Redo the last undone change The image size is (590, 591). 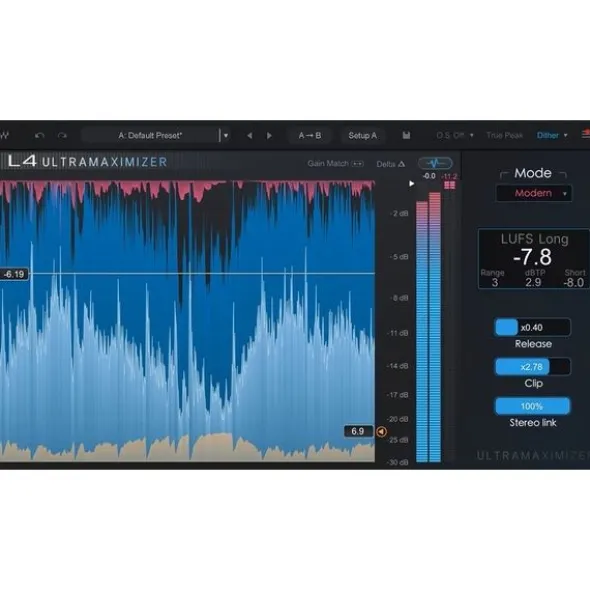[x=62, y=135]
